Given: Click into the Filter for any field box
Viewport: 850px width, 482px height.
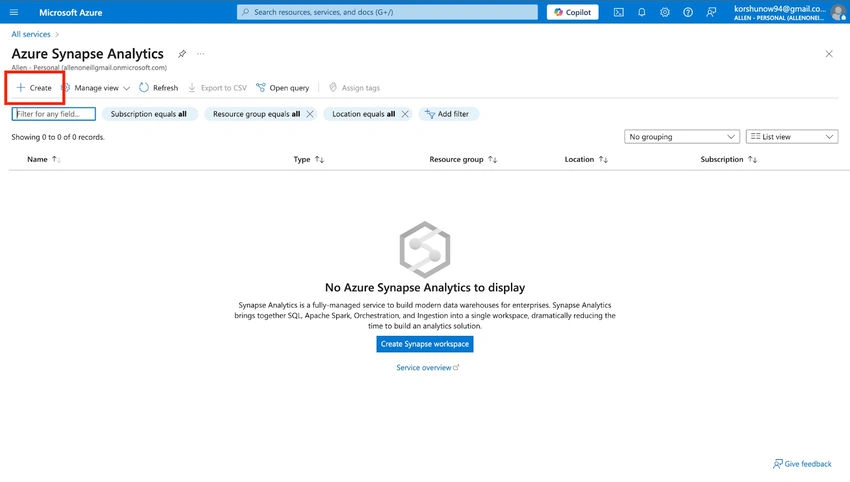Looking at the screenshot, I should (x=54, y=114).
